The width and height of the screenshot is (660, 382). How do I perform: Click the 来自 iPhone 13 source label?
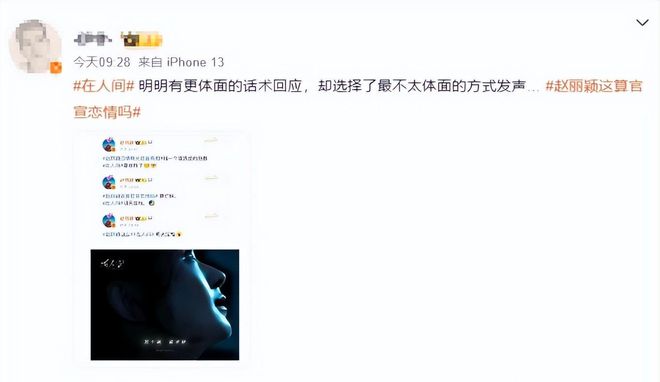[181, 62]
